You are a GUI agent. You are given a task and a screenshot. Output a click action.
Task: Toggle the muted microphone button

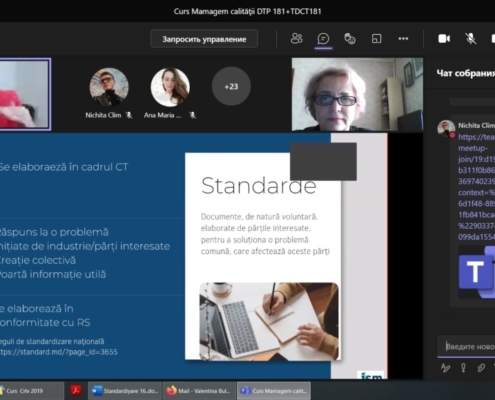coord(470,39)
